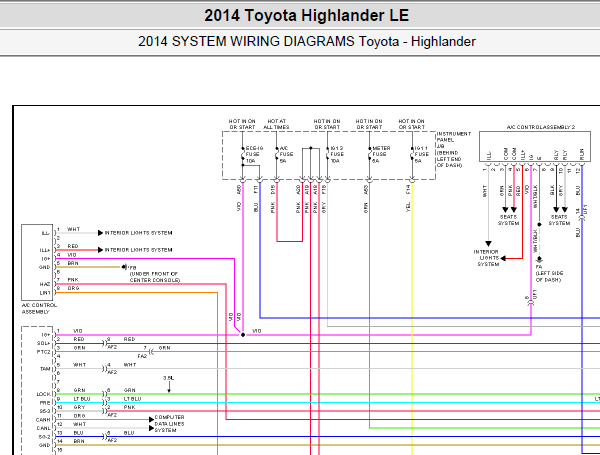This screenshot has height=455, width=600.
Task: Click the ECU-IG FUSE 10A label
Action: (254, 154)
